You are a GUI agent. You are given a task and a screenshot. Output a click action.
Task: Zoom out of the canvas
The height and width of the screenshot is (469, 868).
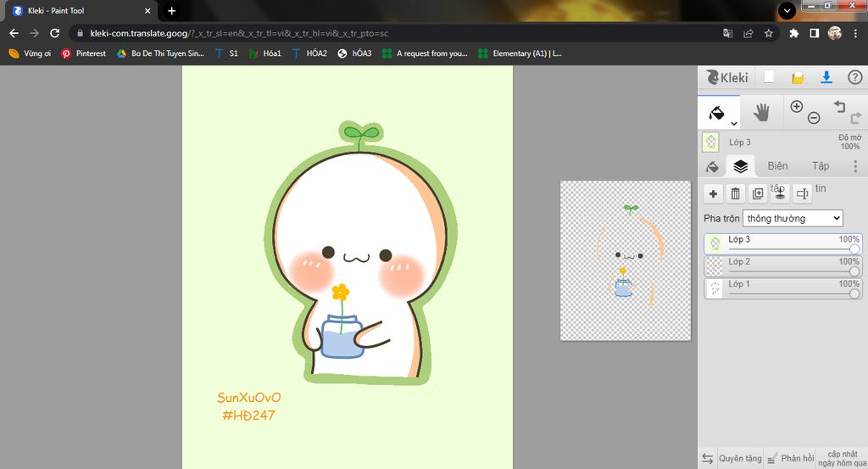[814, 117]
